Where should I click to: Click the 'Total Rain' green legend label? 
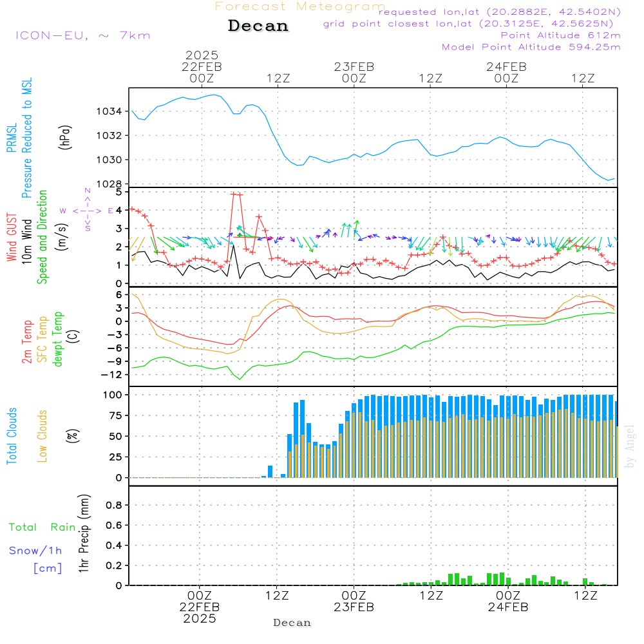(43, 527)
